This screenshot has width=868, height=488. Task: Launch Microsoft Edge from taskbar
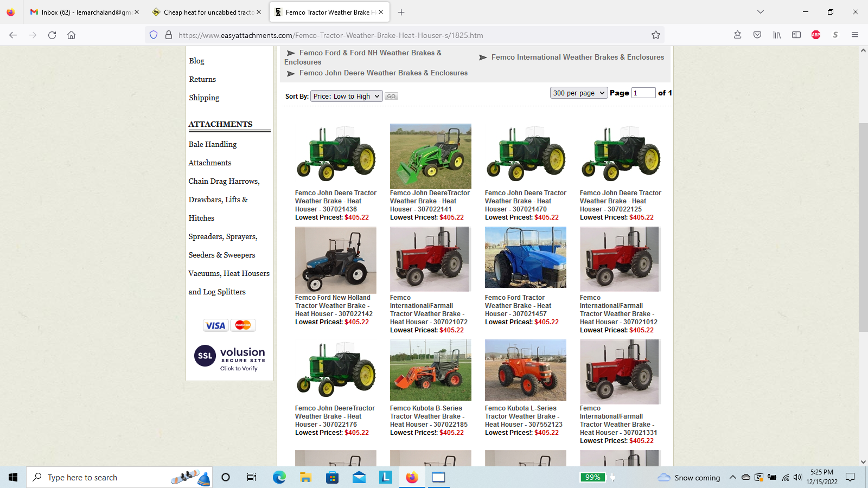[279, 477]
